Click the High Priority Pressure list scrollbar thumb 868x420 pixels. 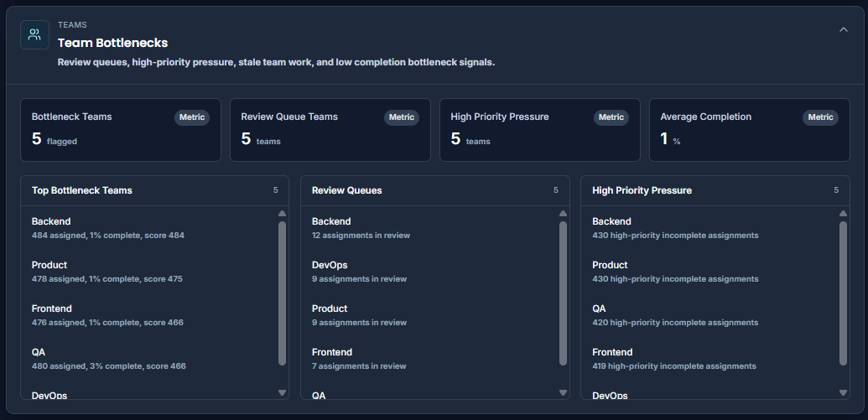pos(843,293)
